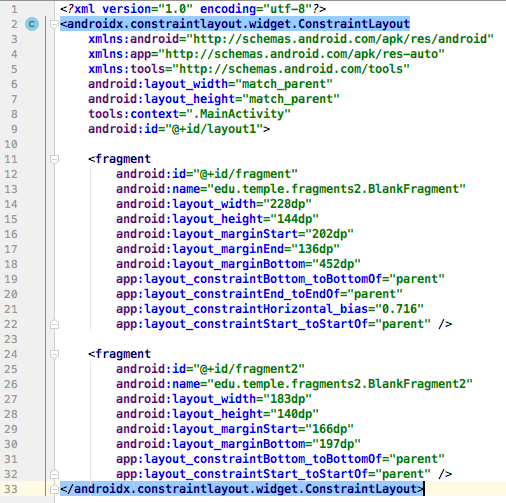
Task: Click the 140dp layout_height value
Action: pos(294,414)
